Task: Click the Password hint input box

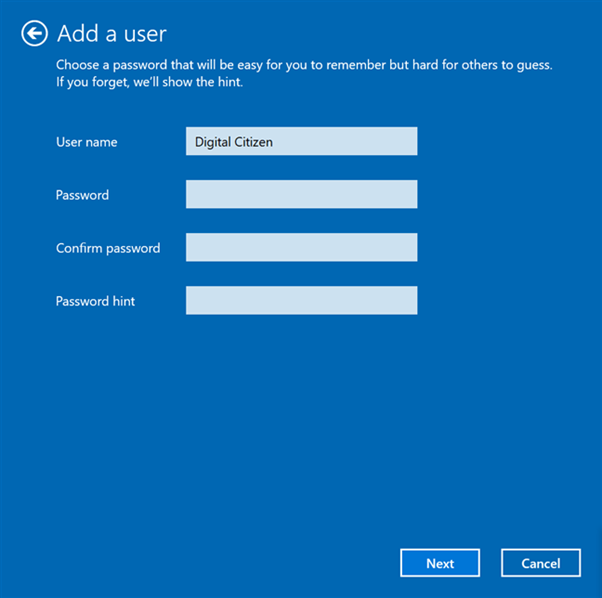Action: (x=301, y=301)
